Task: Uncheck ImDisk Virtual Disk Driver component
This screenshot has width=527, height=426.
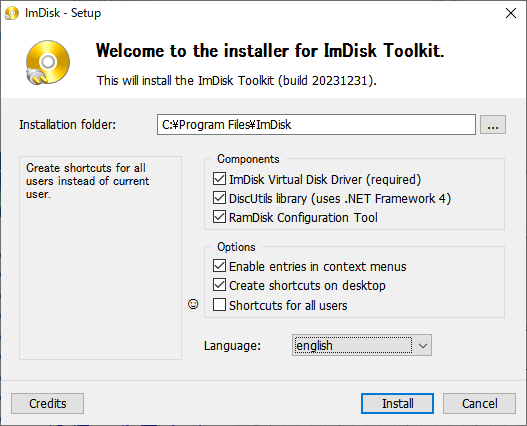Action: pos(219,179)
